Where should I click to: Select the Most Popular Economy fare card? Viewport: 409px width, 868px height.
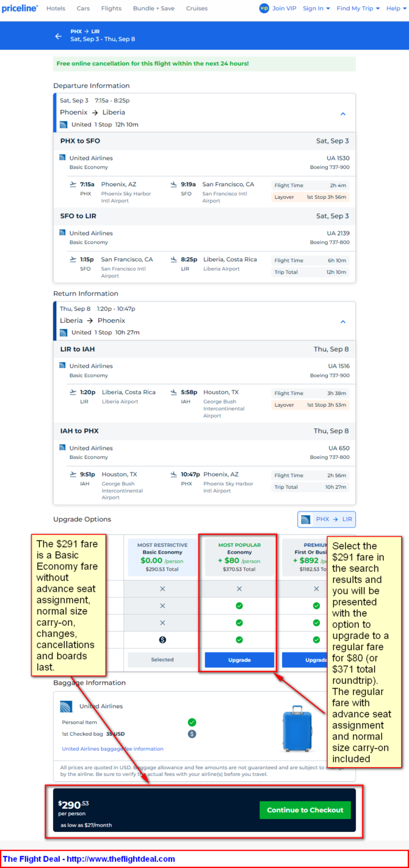(239, 557)
